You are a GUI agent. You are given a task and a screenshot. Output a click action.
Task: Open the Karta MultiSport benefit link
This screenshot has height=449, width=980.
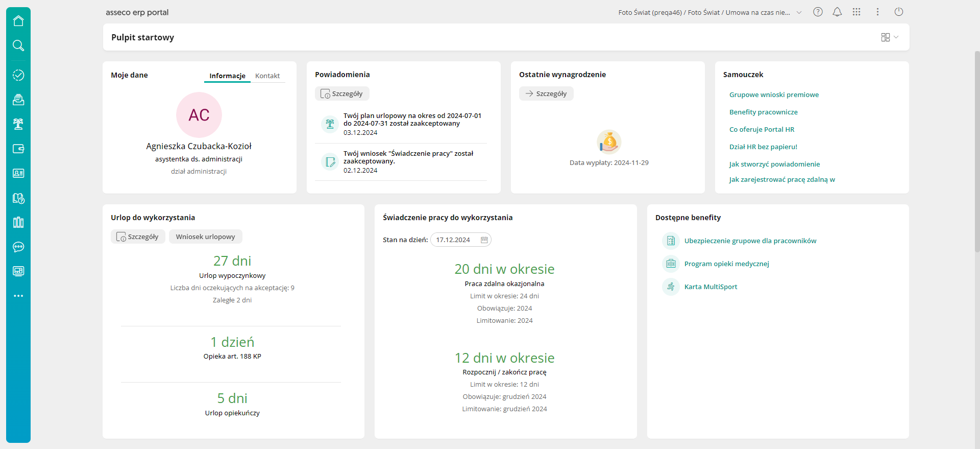(710, 287)
